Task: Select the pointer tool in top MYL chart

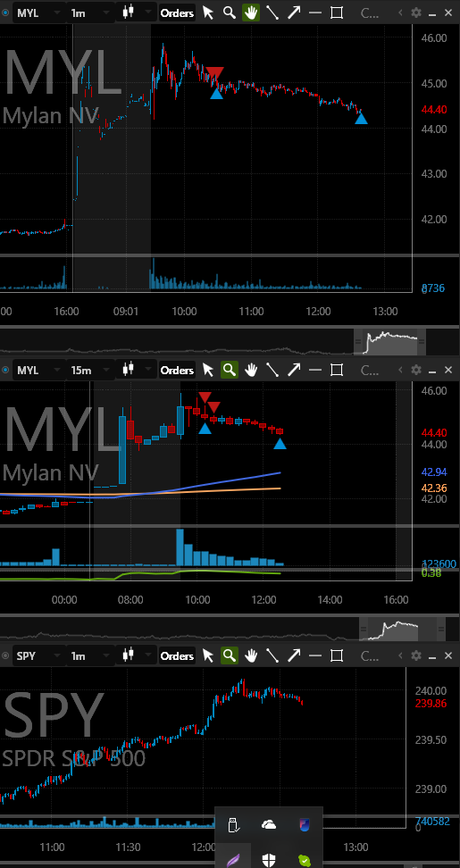Action: point(208,13)
